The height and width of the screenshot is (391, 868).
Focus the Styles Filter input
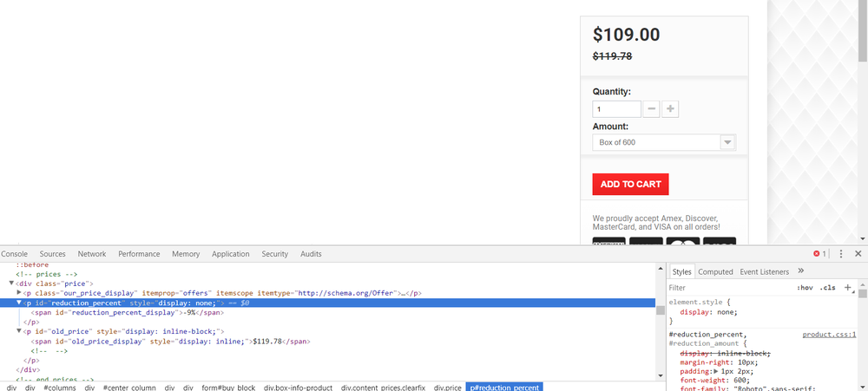[x=731, y=288]
